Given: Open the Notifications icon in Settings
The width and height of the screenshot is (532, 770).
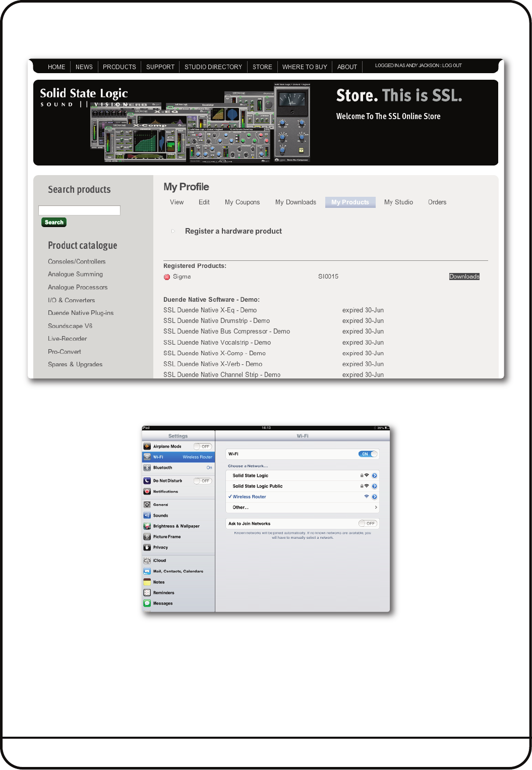Looking at the screenshot, I should tap(147, 491).
